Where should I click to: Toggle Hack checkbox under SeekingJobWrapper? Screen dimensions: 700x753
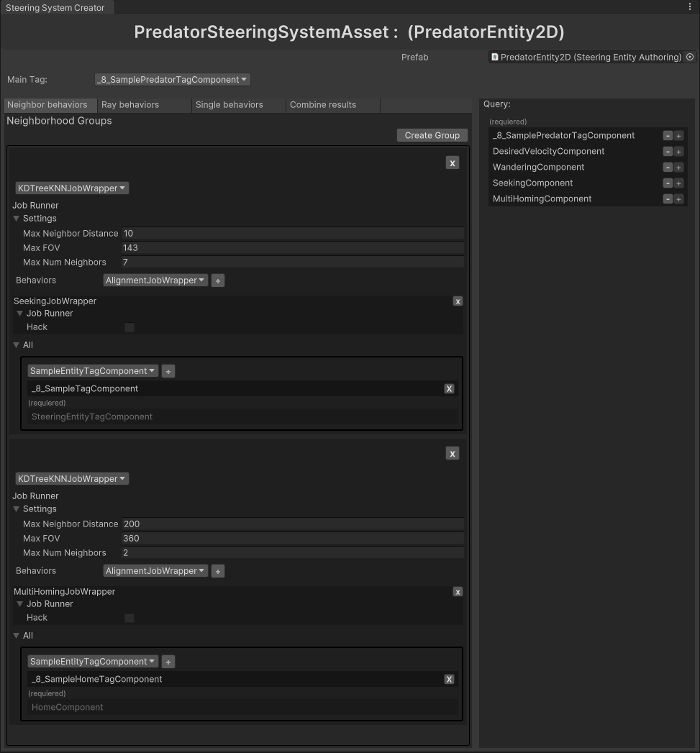129,327
